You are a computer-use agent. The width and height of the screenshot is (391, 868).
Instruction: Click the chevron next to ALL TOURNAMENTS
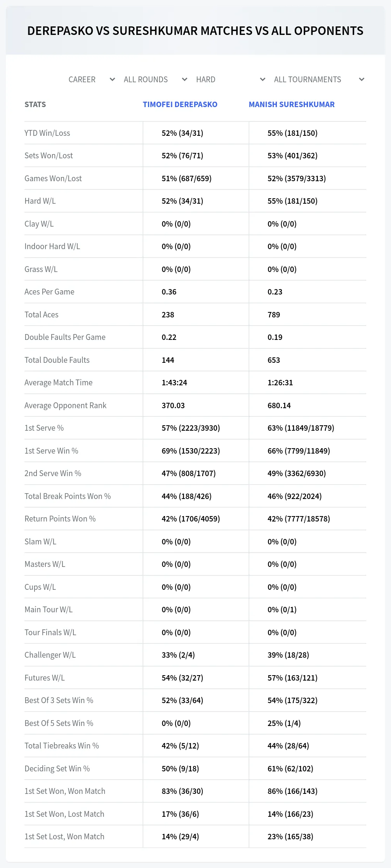[x=361, y=80]
